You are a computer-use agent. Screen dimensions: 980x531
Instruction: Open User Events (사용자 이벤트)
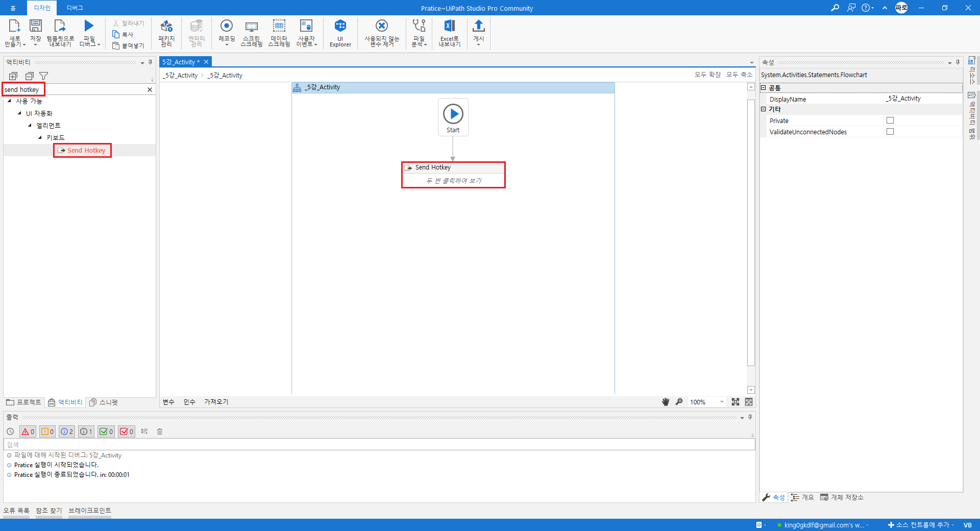coord(306,33)
